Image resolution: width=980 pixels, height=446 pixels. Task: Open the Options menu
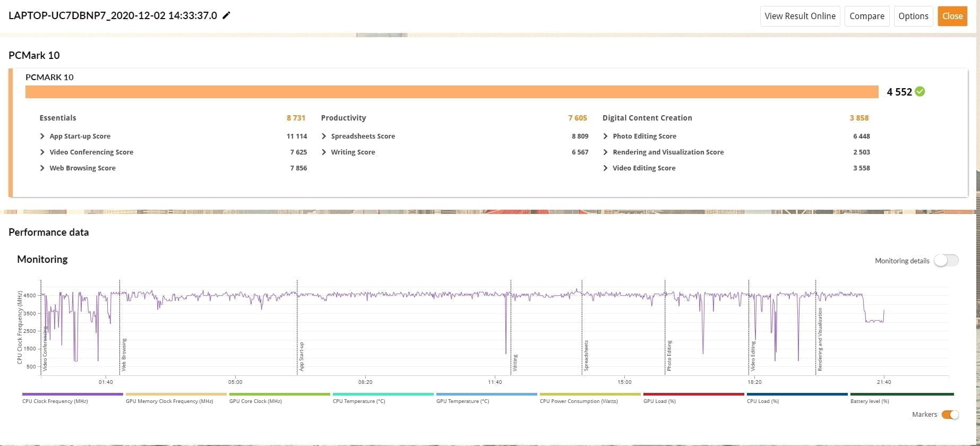913,16
